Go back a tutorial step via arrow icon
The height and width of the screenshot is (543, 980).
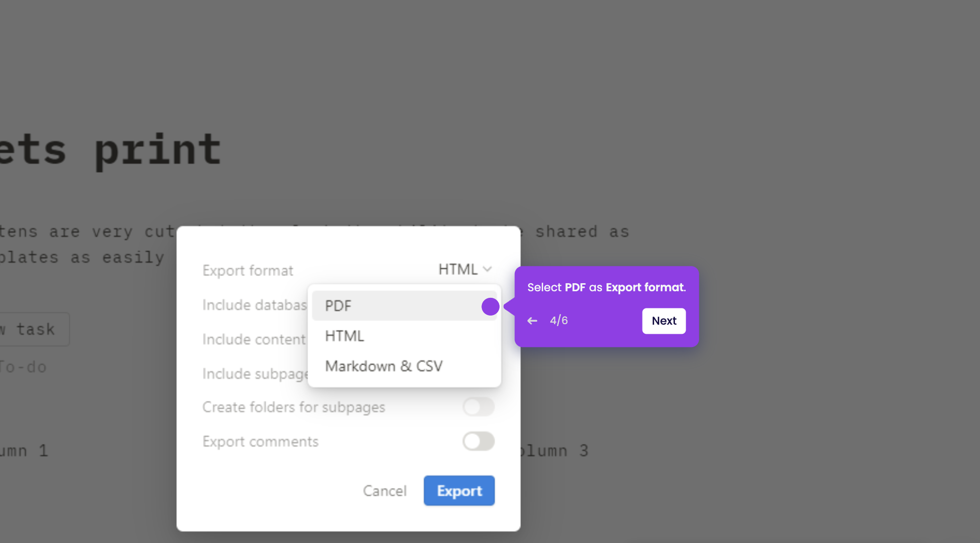(x=532, y=321)
